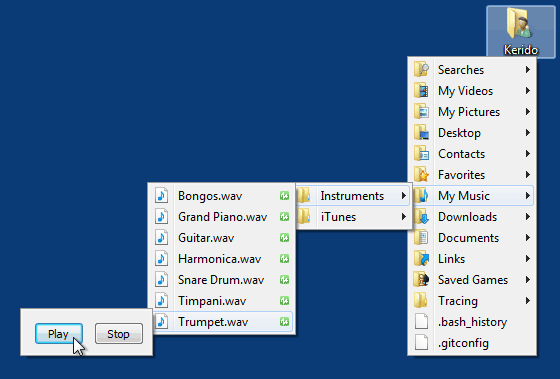Expand the Searches submenu arrow
The image size is (560, 379).
point(528,70)
